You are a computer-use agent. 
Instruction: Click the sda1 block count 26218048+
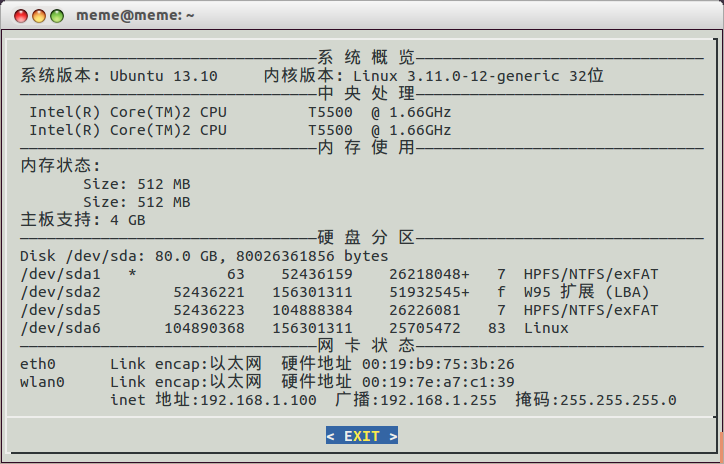point(429,274)
